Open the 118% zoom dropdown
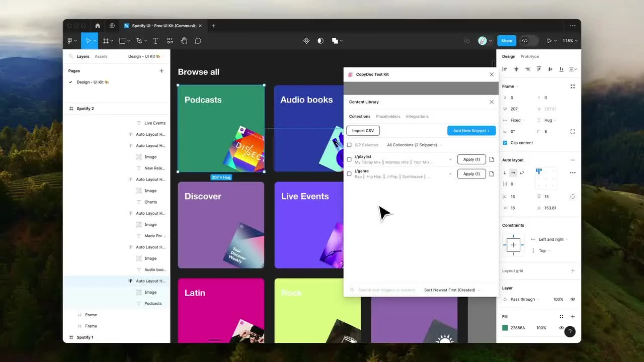This screenshot has width=644, height=362. [570, 41]
